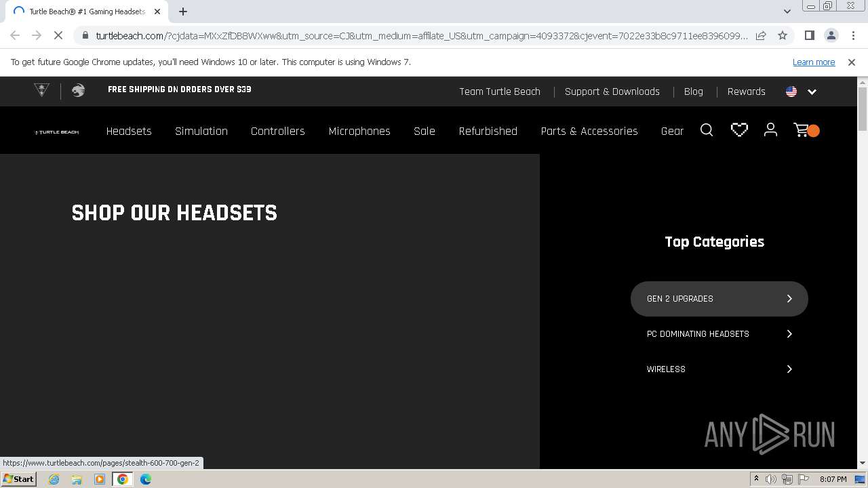This screenshot has width=868, height=488.
Task: Open the Rewards link
Action: [x=746, y=91]
